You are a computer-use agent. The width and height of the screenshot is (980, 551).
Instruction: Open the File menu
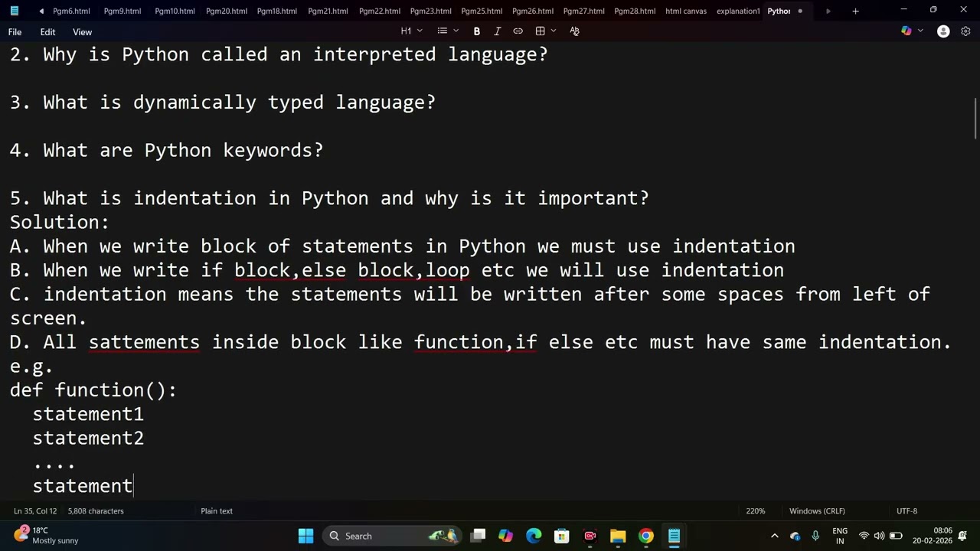tap(15, 32)
